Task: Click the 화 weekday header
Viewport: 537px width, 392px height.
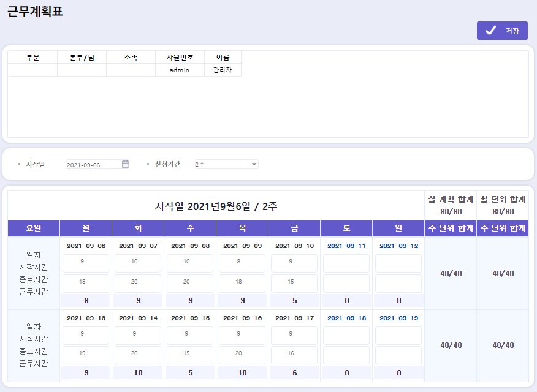Action: 138,228
